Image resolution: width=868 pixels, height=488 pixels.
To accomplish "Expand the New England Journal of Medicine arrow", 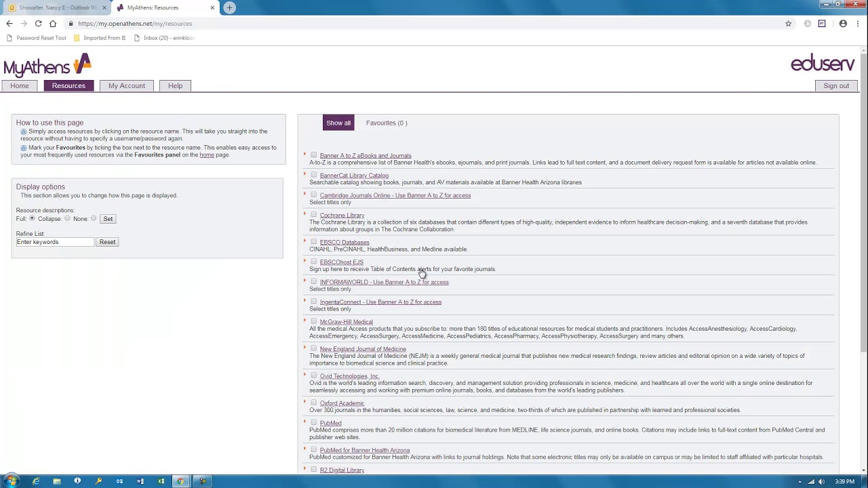I will [305, 348].
